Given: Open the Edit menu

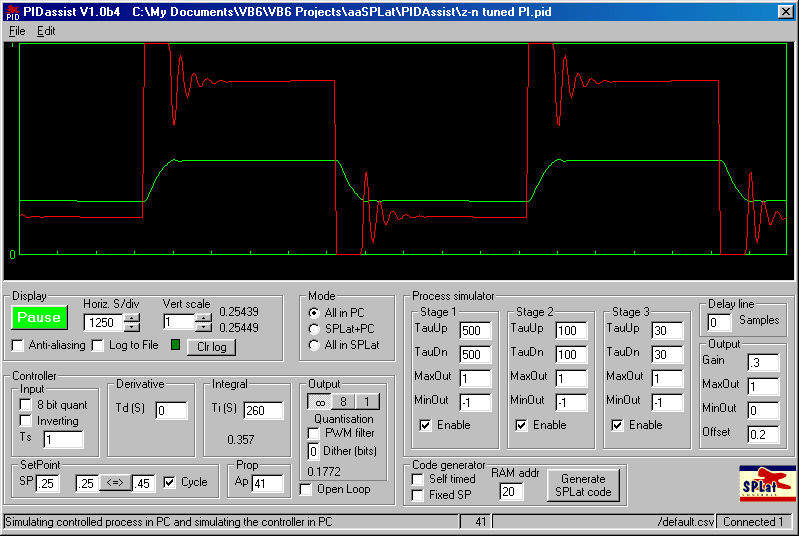Looking at the screenshot, I should pyautogui.click(x=46, y=31).
